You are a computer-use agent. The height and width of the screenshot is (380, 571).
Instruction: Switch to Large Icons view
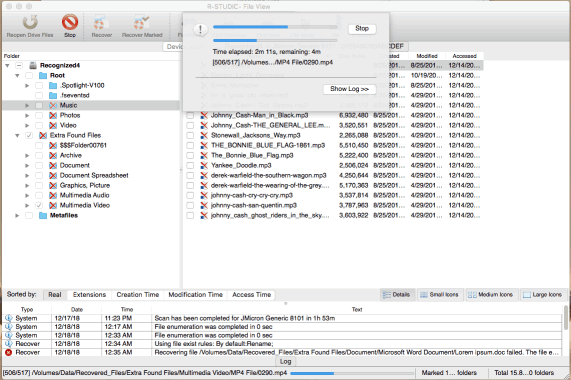(543, 294)
